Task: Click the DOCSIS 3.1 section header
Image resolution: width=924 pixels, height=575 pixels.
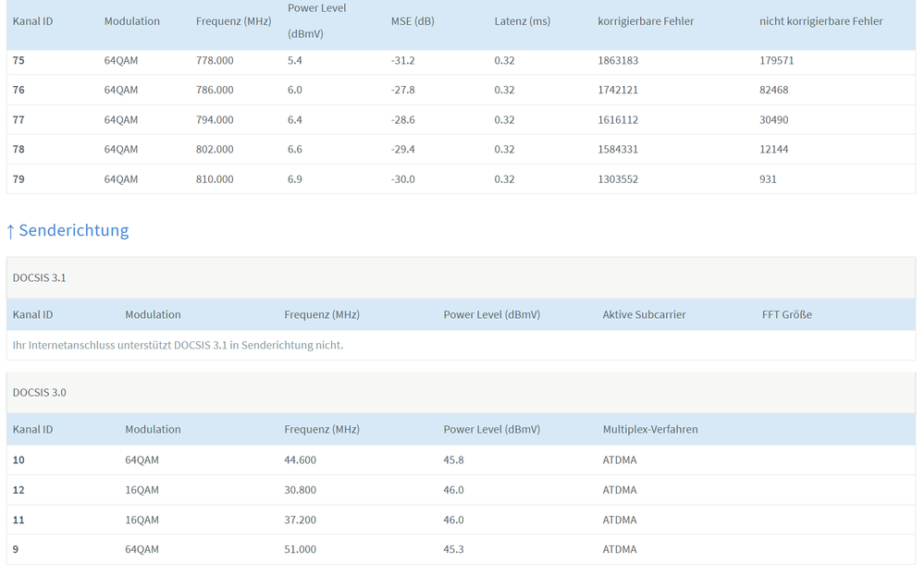Action: tap(39, 277)
